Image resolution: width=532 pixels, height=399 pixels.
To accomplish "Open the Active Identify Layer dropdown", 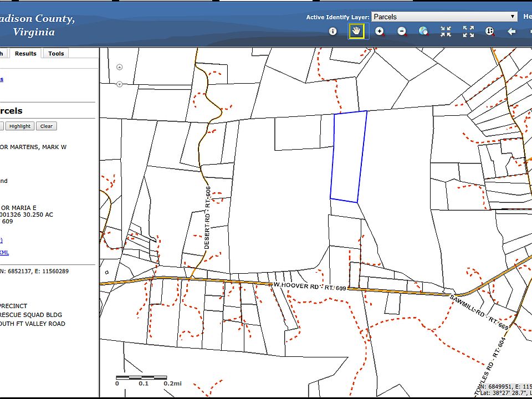I will tap(444, 17).
